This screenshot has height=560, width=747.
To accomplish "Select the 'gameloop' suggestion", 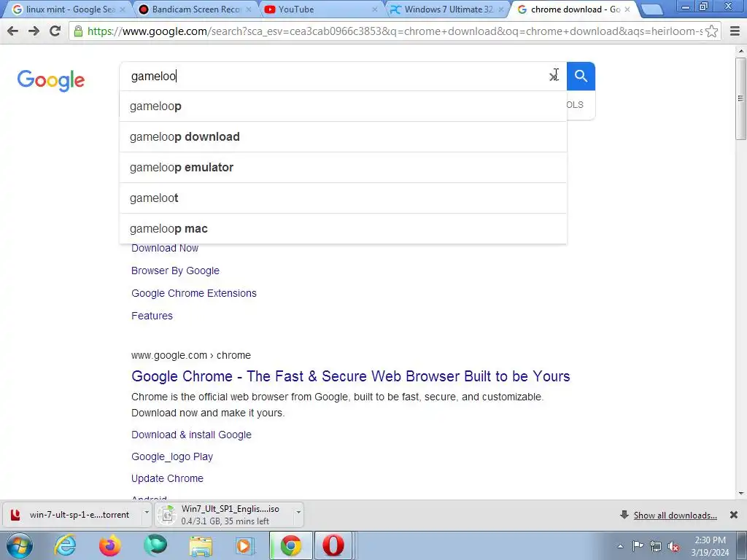I will point(343,106).
